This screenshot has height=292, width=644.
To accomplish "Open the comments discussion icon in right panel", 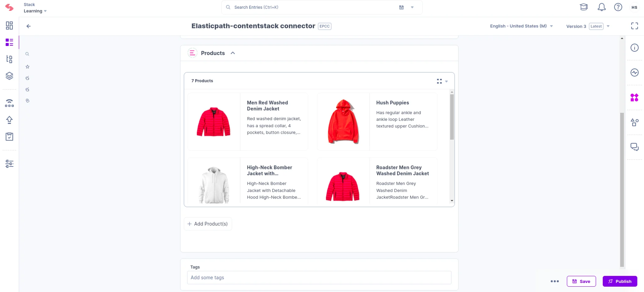I will 635,147.
